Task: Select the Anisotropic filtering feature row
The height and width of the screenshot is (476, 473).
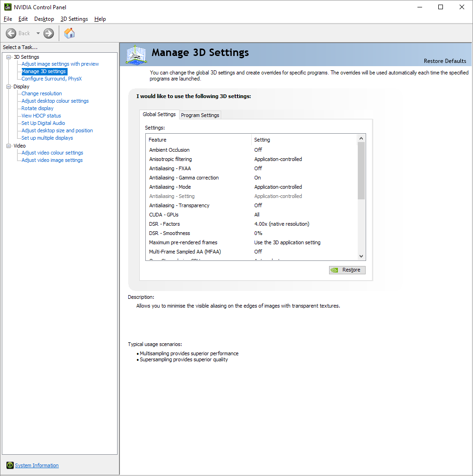Action: tap(251, 159)
